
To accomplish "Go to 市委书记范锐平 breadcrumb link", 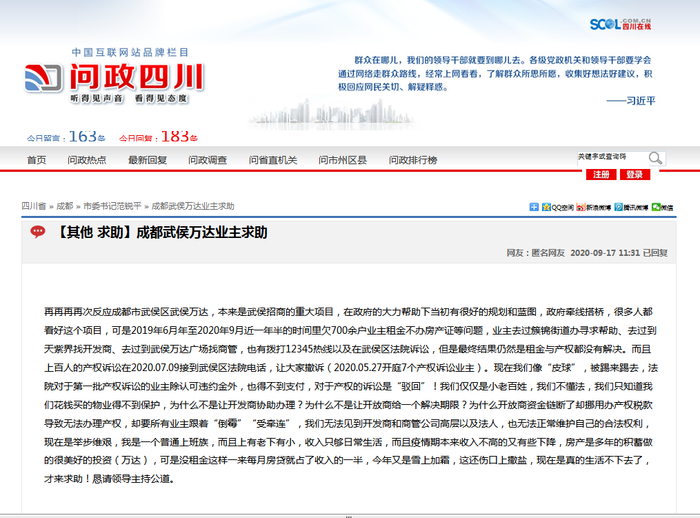I will (112, 206).
